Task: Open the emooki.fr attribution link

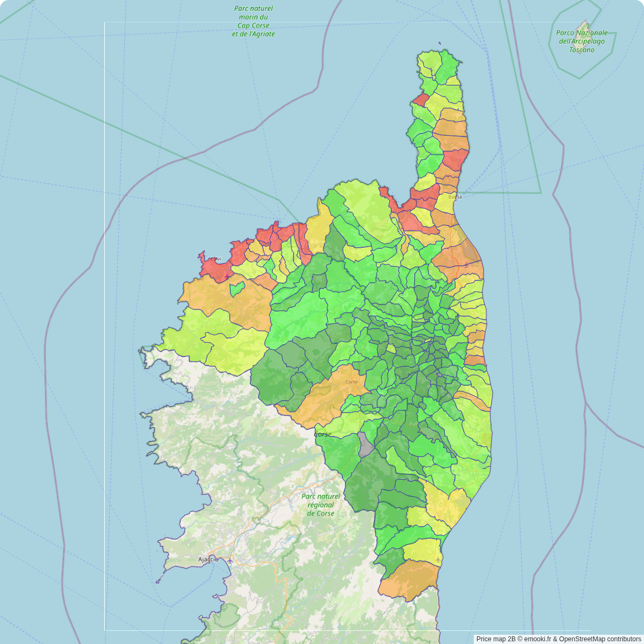Action: pyautogui.click(x=540, y=639)
